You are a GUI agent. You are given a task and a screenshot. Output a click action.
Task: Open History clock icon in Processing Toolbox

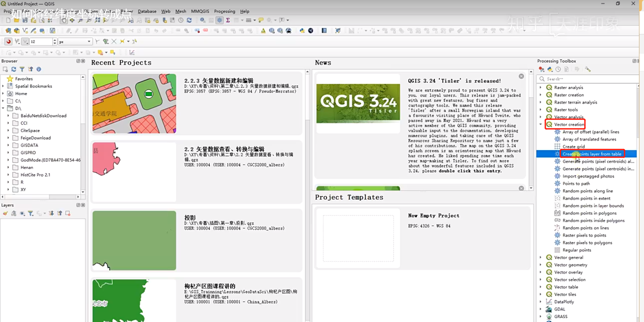(558, 69)
